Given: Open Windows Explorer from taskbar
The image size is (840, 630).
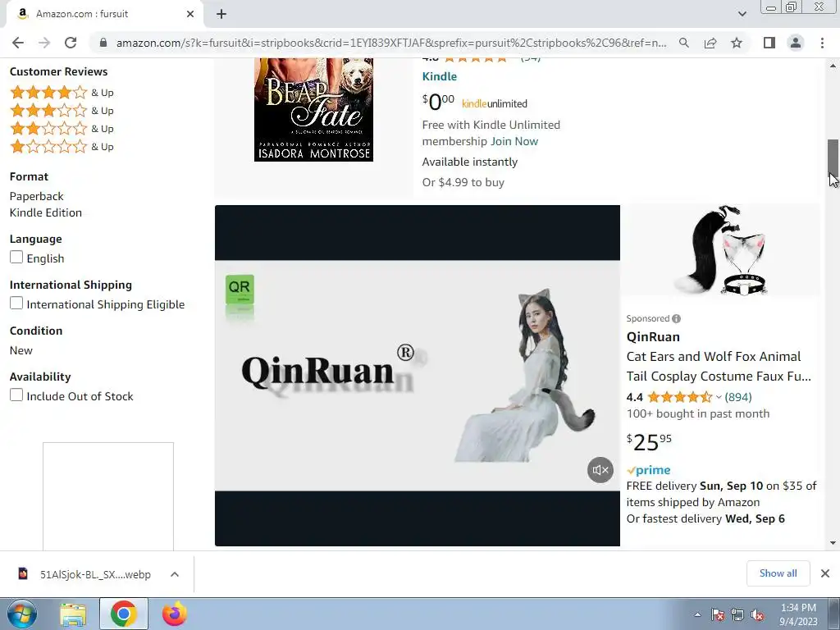Looking at the screenshot, I should click(73, 614).
